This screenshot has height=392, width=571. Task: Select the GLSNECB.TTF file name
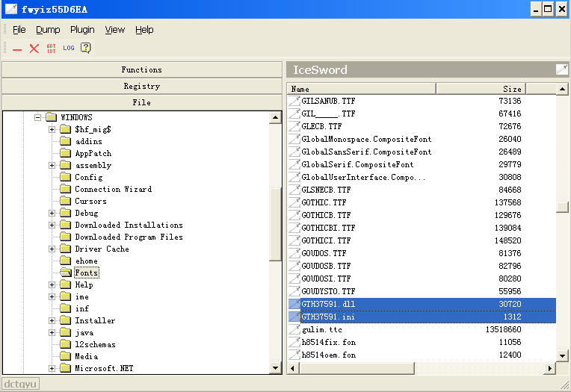click(326, 190)
